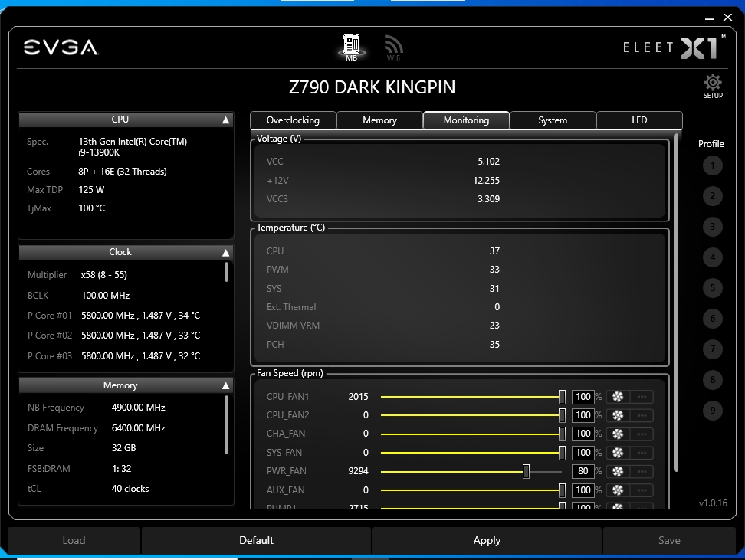Click the CPU_FAN2 speed slider handle
745x560 pixels.
tap(562, 415)
